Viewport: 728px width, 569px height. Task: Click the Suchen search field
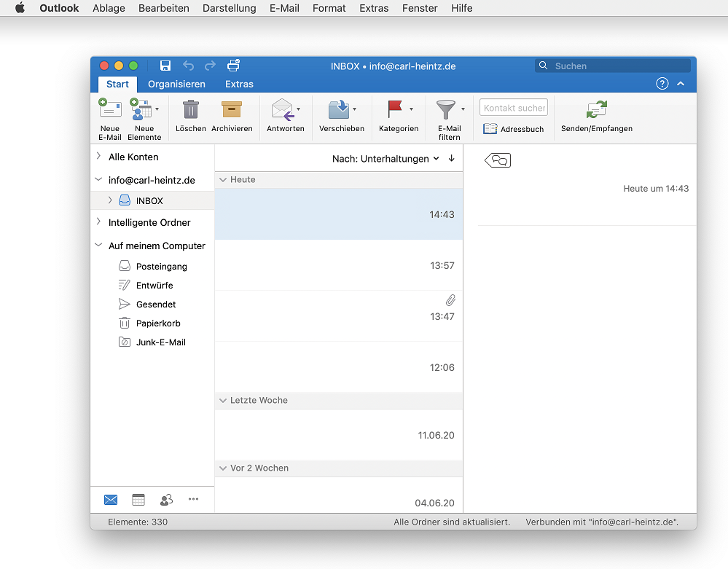pos(613,66)
